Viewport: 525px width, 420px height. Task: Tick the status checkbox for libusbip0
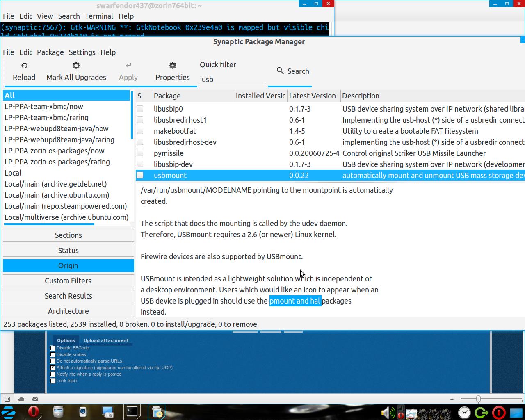click(140, 109)
